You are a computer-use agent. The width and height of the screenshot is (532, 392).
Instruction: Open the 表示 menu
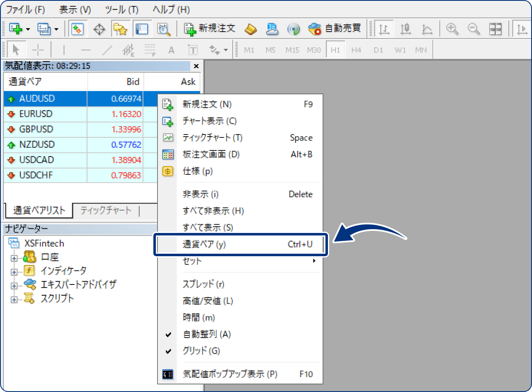click(x=74, y=9)
